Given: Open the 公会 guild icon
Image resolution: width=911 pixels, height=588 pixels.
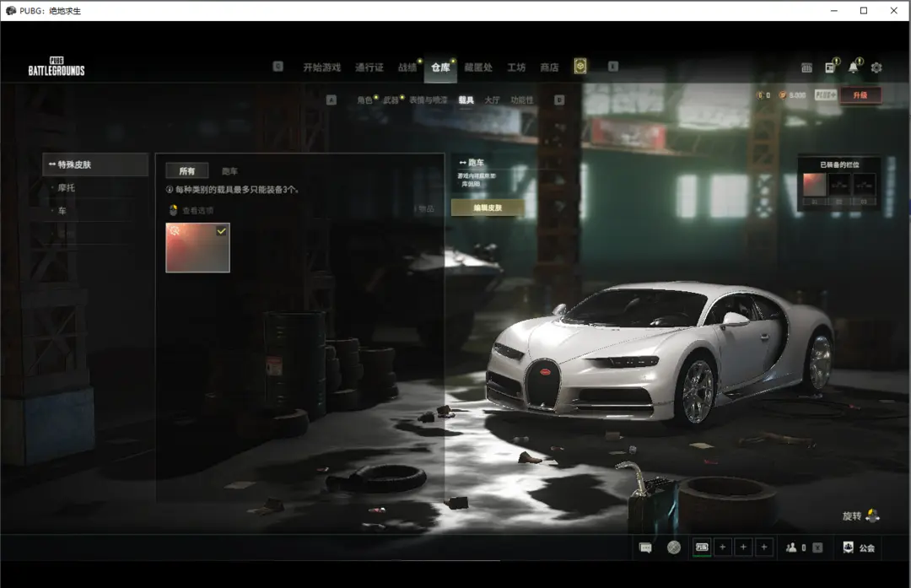Looking at the screenshot, I should click(x=849, y=548).
